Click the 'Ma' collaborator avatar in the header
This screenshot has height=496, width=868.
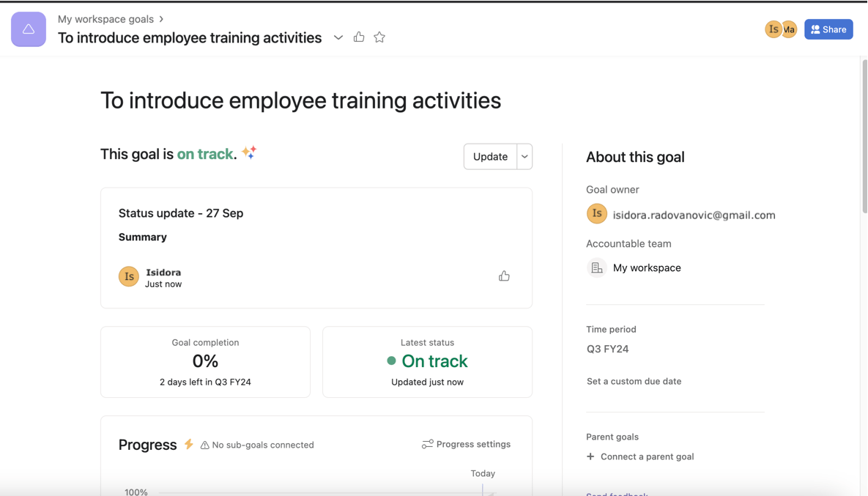click(788, 29)
